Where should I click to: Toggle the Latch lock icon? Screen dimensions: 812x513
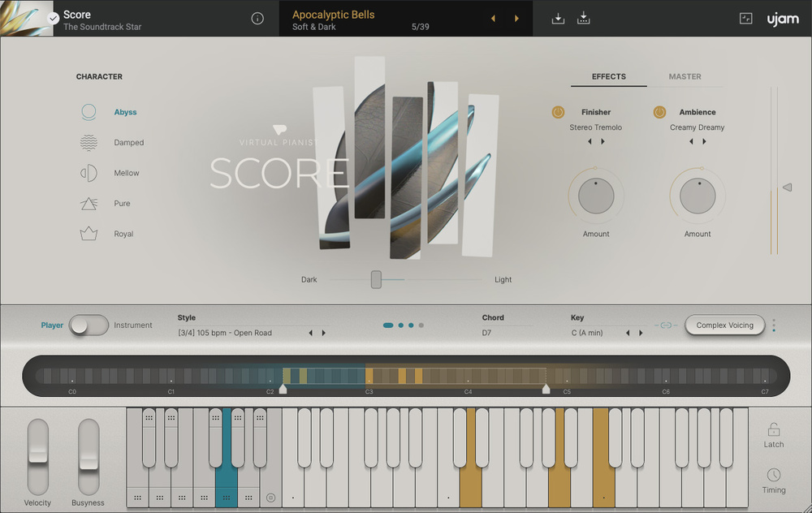774,429
